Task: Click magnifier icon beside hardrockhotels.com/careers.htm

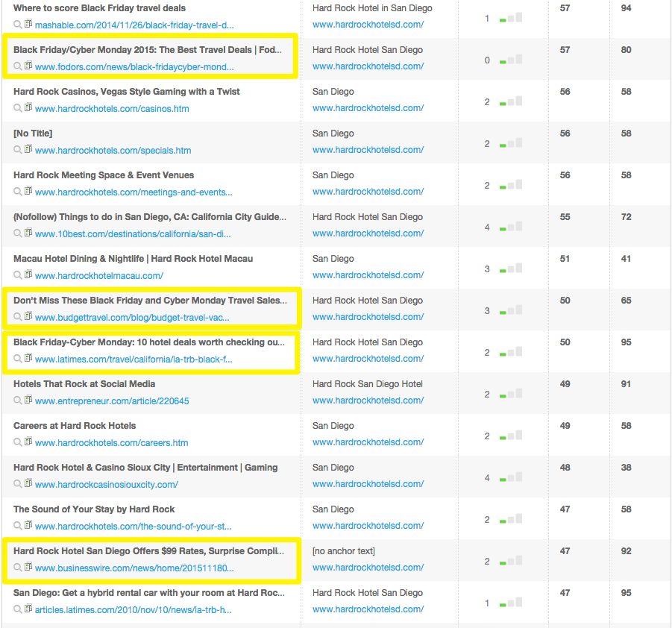Action: tap(18, 442)
